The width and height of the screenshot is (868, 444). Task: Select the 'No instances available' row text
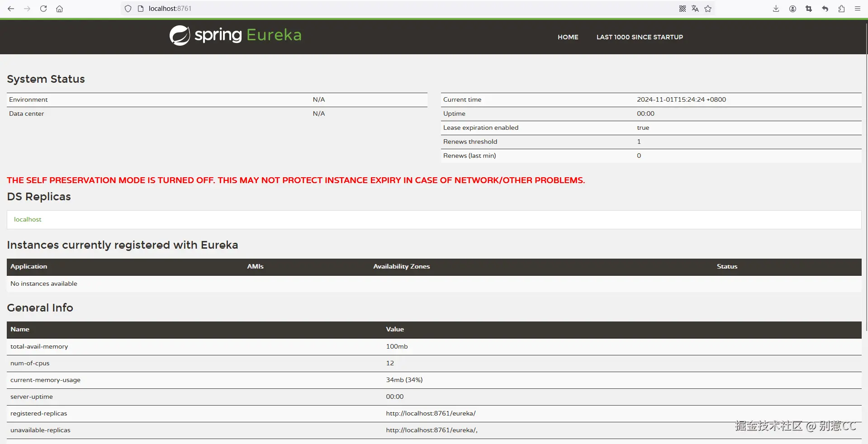point(44,283)
